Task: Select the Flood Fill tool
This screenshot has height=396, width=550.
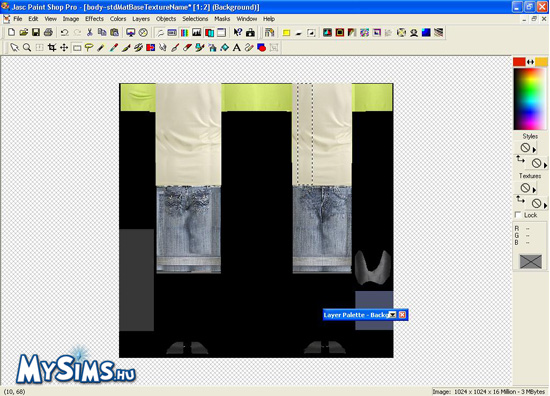Action: [224, 47]
